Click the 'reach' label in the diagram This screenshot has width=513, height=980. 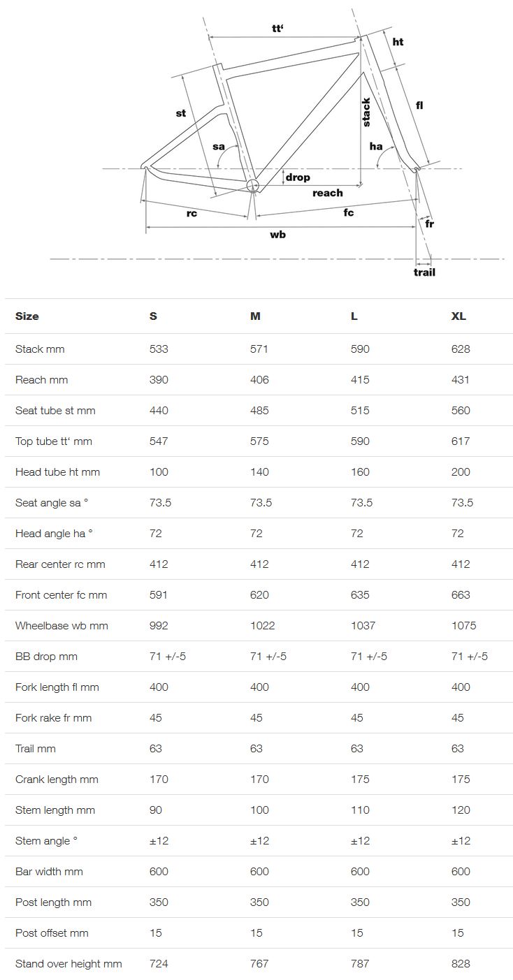(x=327, y=193)
